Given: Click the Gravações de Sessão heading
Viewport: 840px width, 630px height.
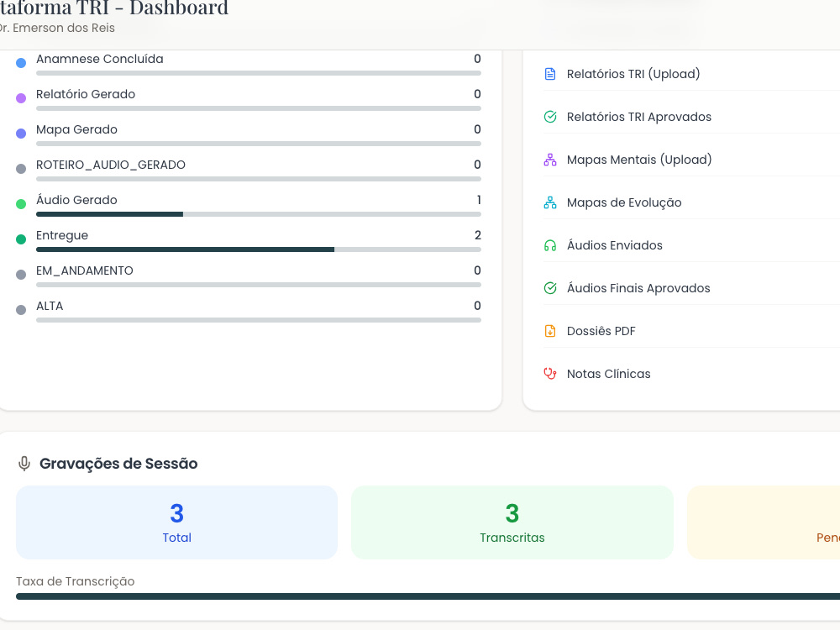Looking at the screenshot, I should pos(118,464).
